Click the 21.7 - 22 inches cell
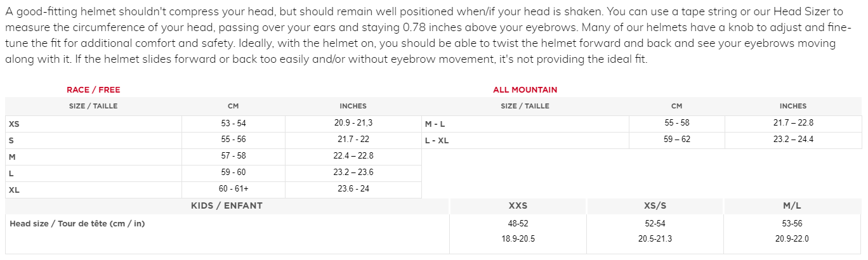Screen dimensions: 868x260 (353, 140)
